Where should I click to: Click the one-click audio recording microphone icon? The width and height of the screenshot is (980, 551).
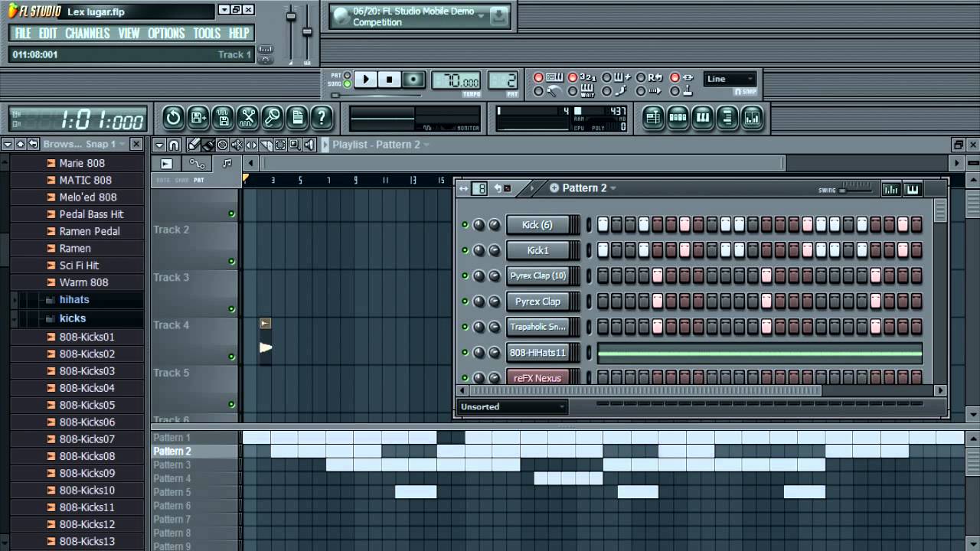272,117
